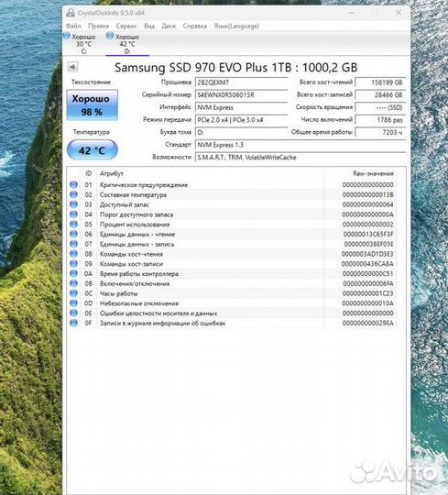The image size is (448, 495).
Task: Click the total host writes value 28466 GB
Action: [380, 94]
